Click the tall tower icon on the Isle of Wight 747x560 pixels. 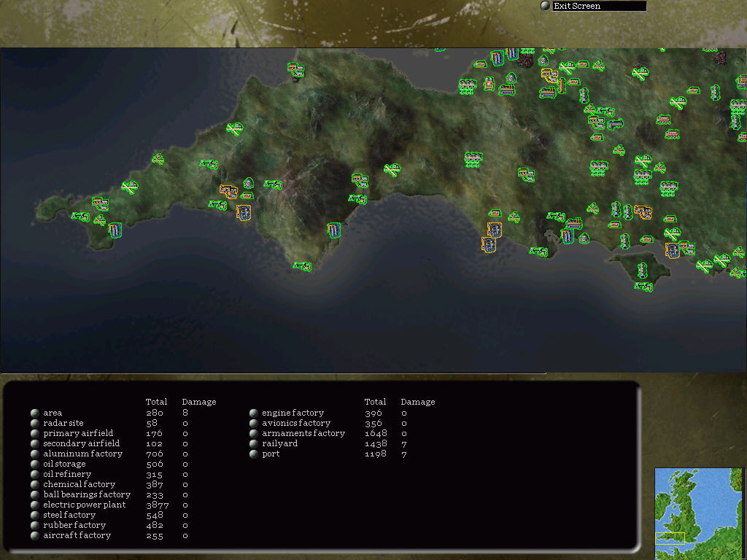pos(643,271)
